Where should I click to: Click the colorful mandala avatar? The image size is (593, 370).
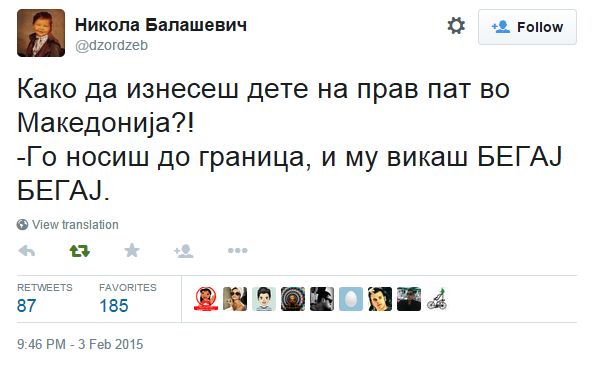click(293, 299)
